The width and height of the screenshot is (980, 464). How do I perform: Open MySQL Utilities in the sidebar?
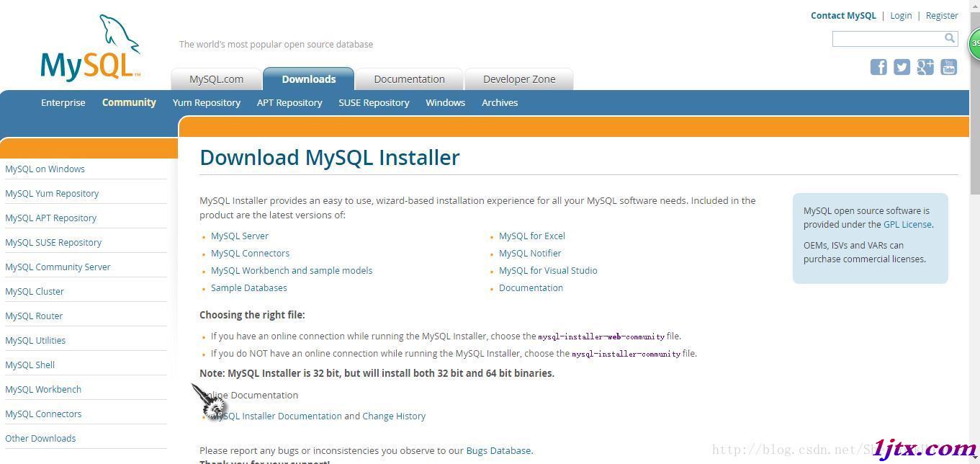click(35, 340)
